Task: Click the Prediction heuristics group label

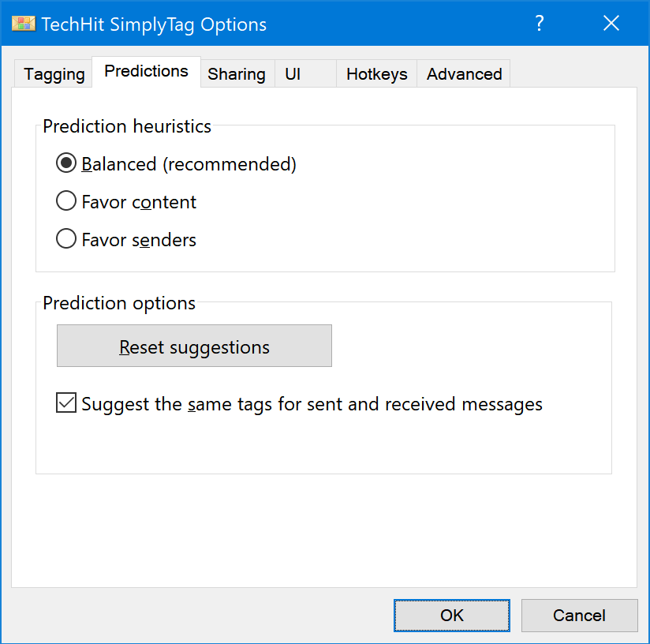Action: coord(127,126)
